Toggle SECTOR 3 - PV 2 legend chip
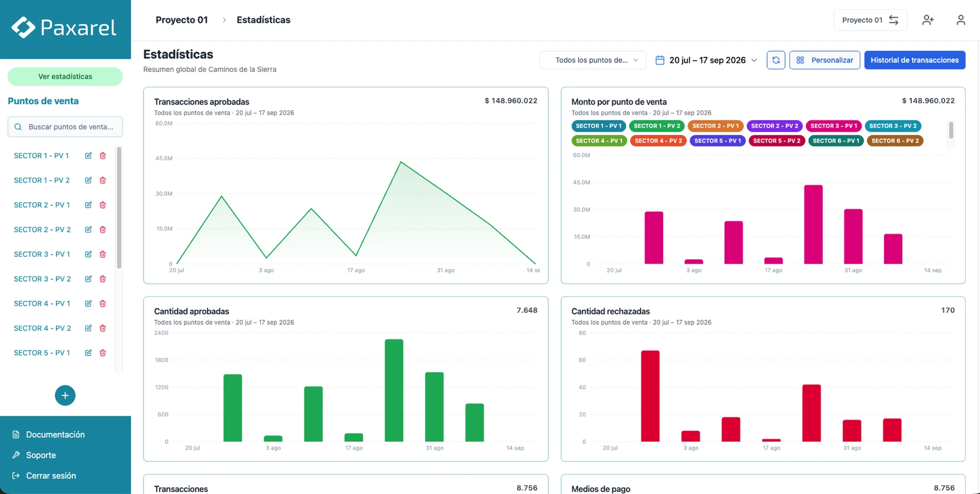 (893, 126)
